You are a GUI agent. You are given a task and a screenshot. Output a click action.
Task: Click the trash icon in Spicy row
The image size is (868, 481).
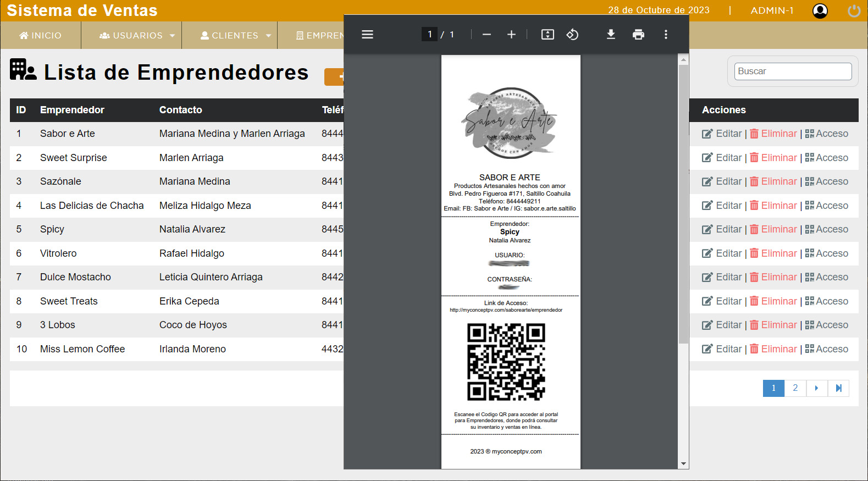click(754, 229)
